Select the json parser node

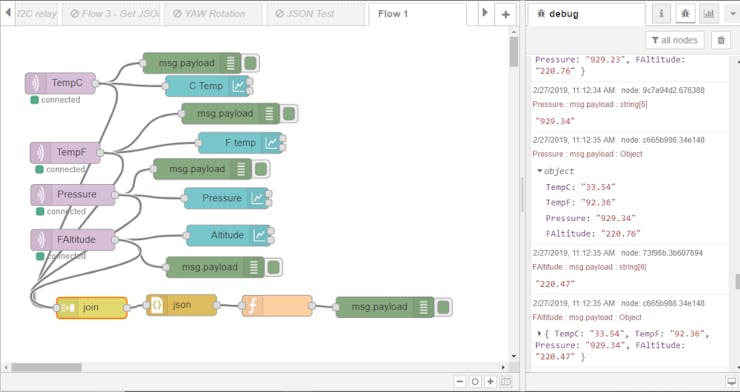pos(182,305)
